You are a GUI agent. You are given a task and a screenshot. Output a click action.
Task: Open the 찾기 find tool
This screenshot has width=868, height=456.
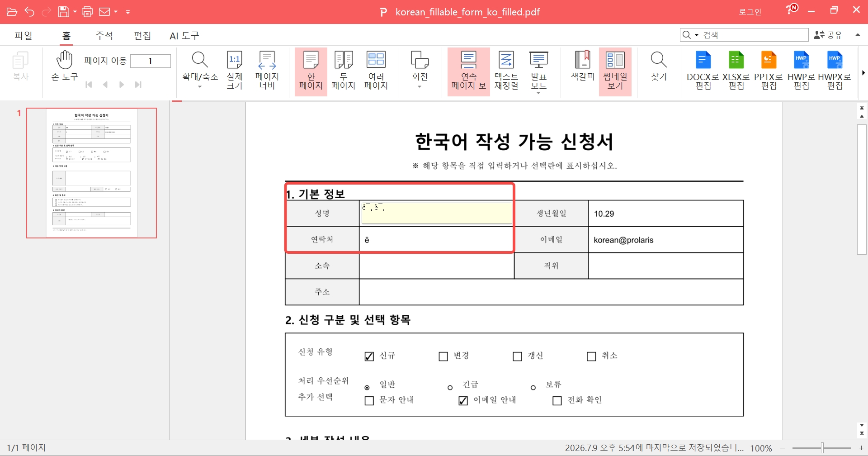click(x=659, y=66)
